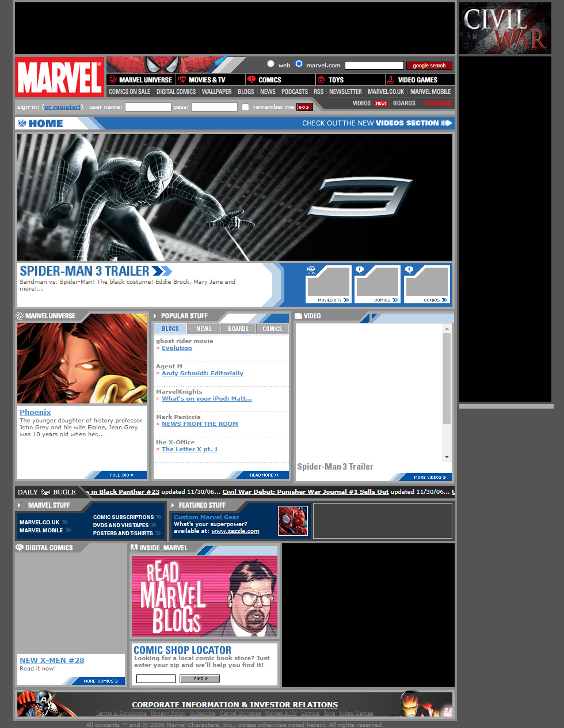564x728 pixels.
Task: Click the Marvel Universe swirl icon in navigation
Action: click(113, 80)
